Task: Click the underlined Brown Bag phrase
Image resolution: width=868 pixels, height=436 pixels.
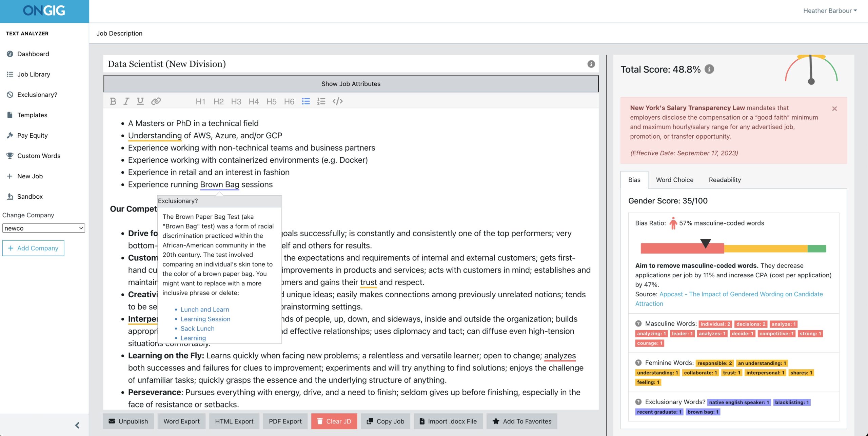Action: point(219,184)
